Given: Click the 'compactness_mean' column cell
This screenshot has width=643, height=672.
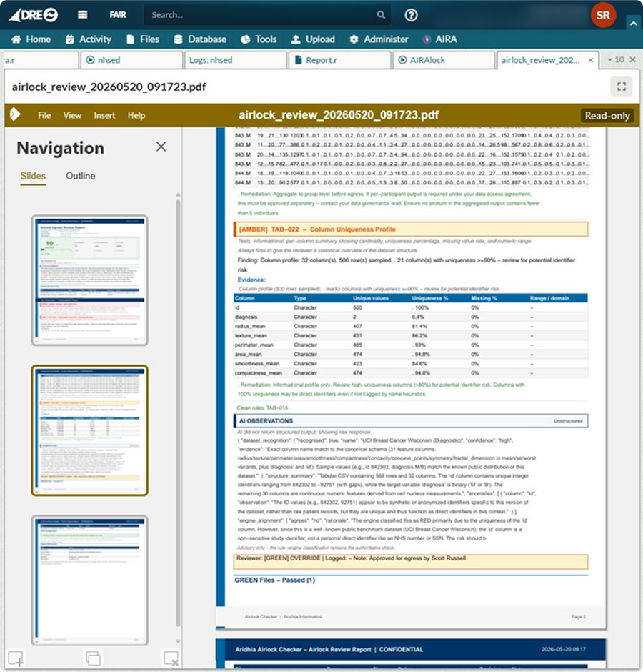Looking at the screenshot, I should pyautogui.click(x=259, y=373).
